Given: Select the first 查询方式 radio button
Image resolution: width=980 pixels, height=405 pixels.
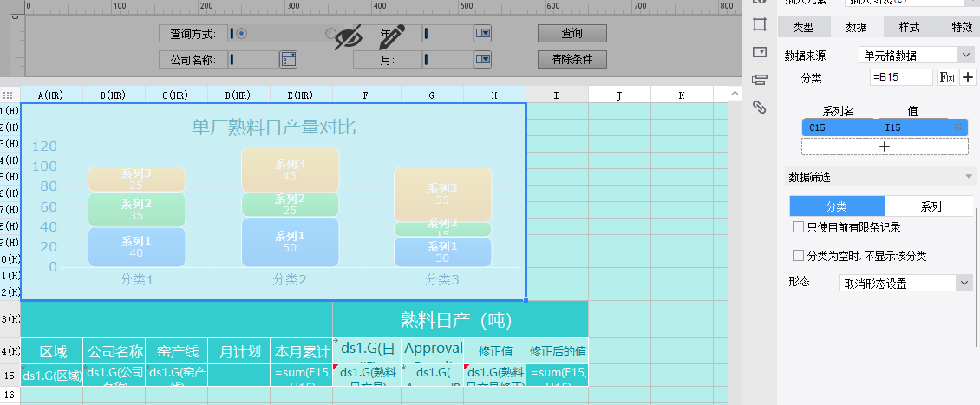Looking at the screenshot, I should click(x=241, y=34).
